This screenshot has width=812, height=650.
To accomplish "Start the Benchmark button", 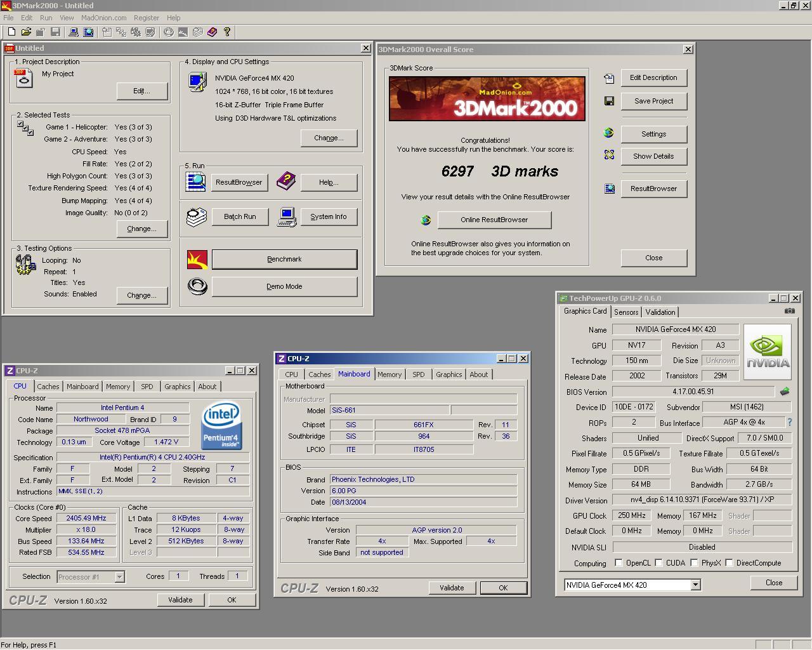I will coord(284,259).
